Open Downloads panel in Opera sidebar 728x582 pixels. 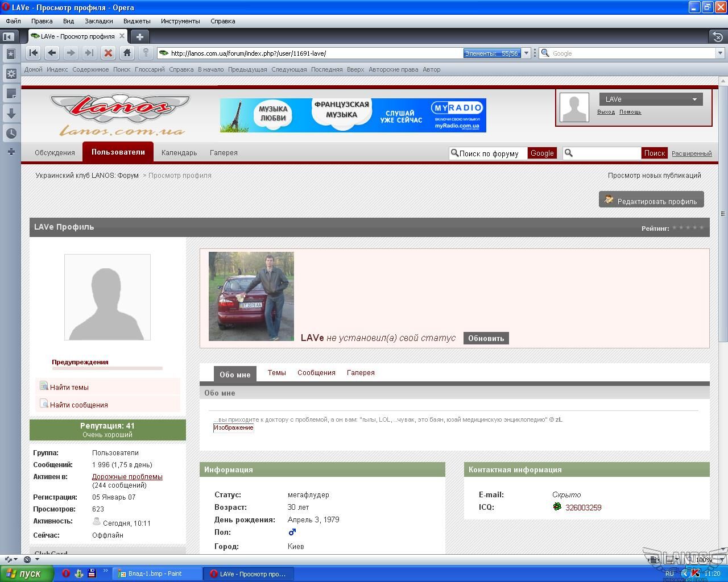pos(11,114)
